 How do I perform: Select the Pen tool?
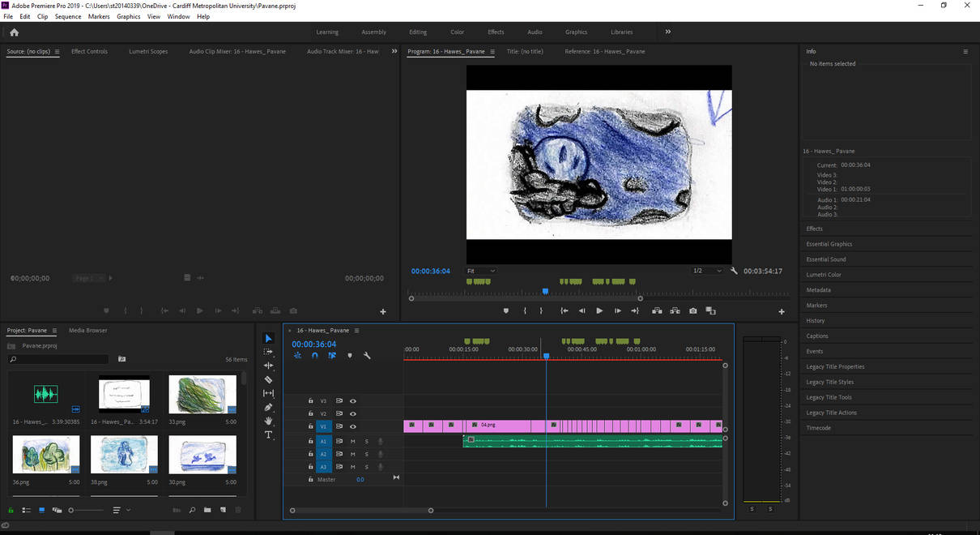click(269, 407)
